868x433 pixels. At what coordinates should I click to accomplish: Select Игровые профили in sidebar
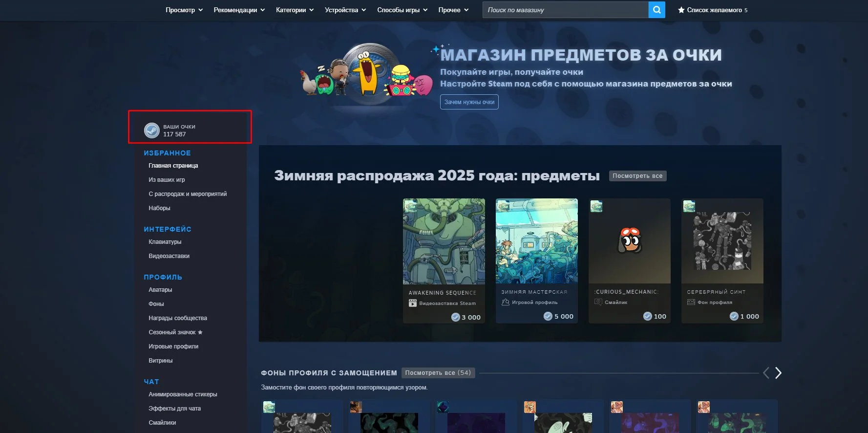tap(173, 346)
